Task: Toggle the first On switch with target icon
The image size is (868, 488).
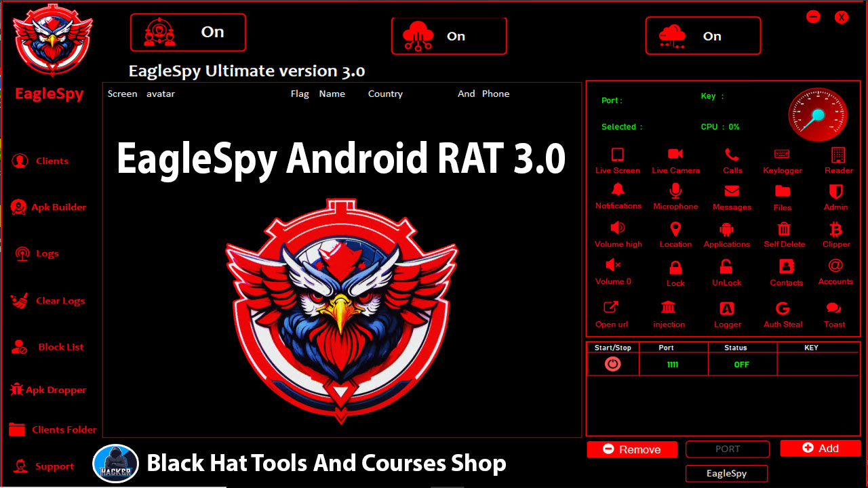Action: point(188,33)
